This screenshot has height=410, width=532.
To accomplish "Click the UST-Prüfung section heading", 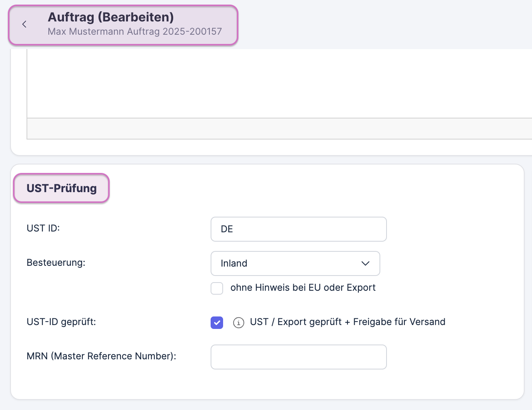I will coord(62,188).
